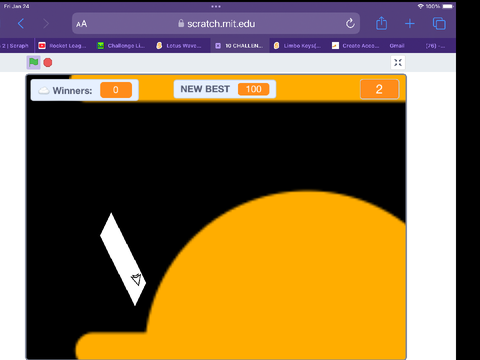Click the white rotated rectangle sprite
Image resolution: width=480 pixels, height=360 pixels.
(x=123, y=259)
